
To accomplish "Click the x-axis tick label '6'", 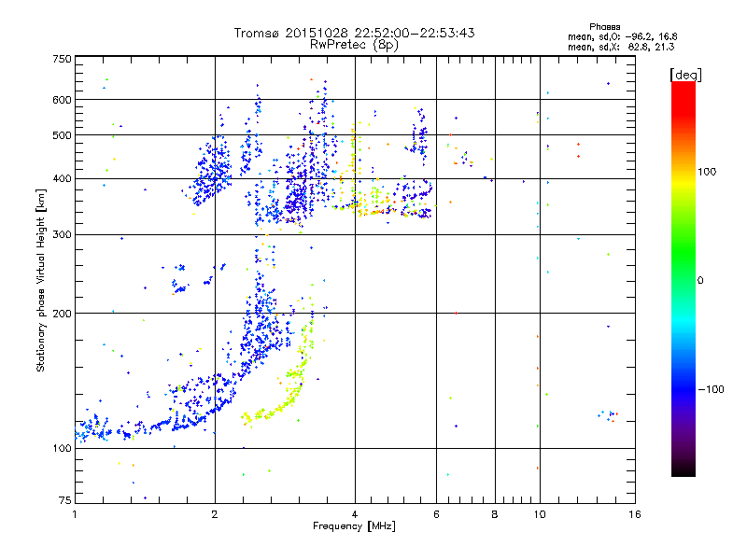I will point(436,514).
